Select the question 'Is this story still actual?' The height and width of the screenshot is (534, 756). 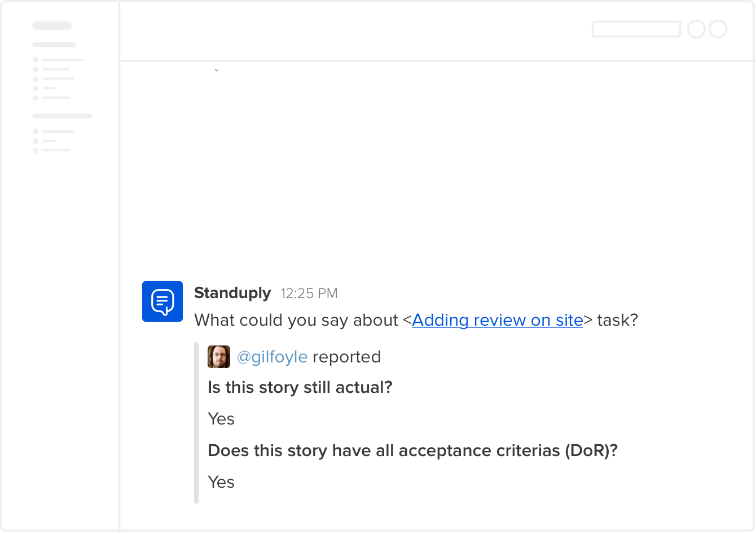[x=300, y=387]
